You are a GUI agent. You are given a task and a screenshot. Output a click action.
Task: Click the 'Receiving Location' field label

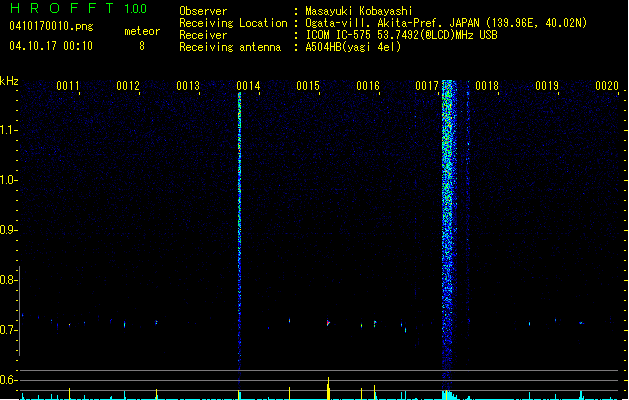pos(233,23)
